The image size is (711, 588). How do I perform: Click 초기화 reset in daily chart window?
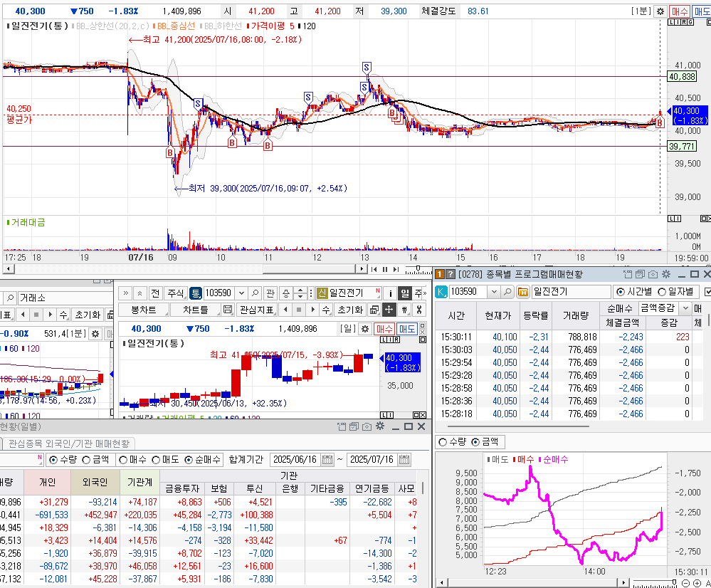(x=350, y=310)
